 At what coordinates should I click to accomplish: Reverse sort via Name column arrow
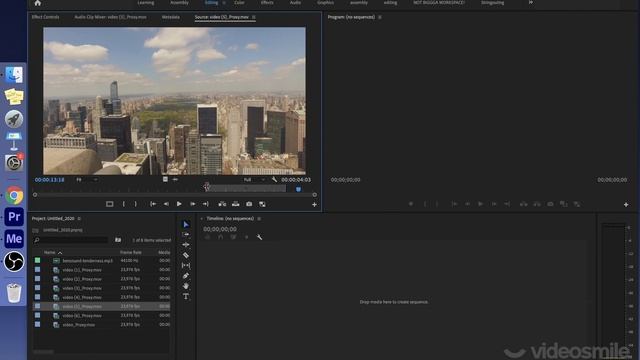pyautogui.click(x=60, y=253)
